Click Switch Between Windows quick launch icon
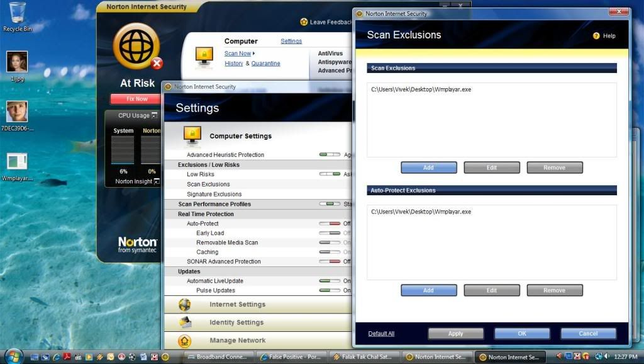The height and width of the screenshot is (364, 644). (45, 357)
